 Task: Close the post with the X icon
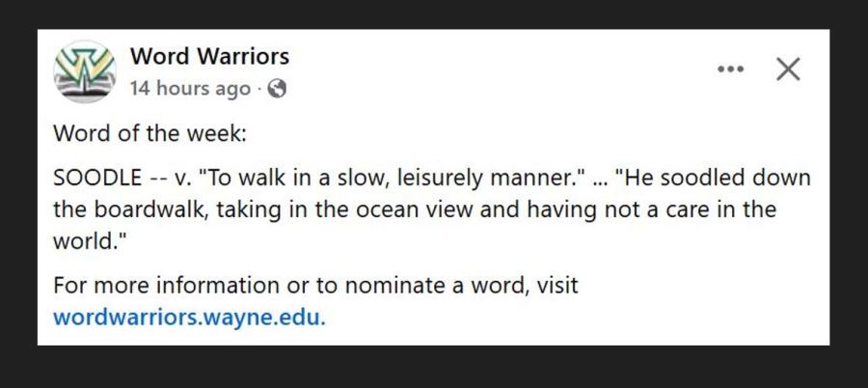788,69
